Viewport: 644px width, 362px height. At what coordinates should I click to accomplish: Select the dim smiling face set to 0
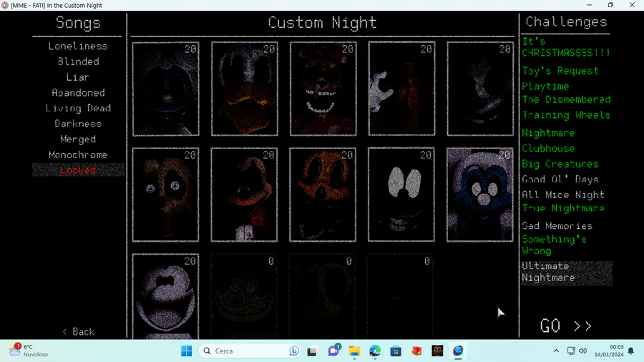click(x=245, y=296)
